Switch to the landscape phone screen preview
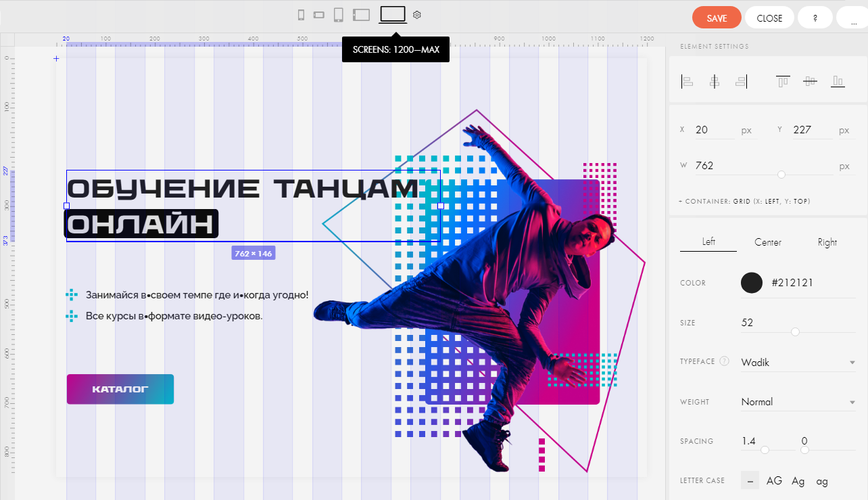 click(x=319, y=15)
